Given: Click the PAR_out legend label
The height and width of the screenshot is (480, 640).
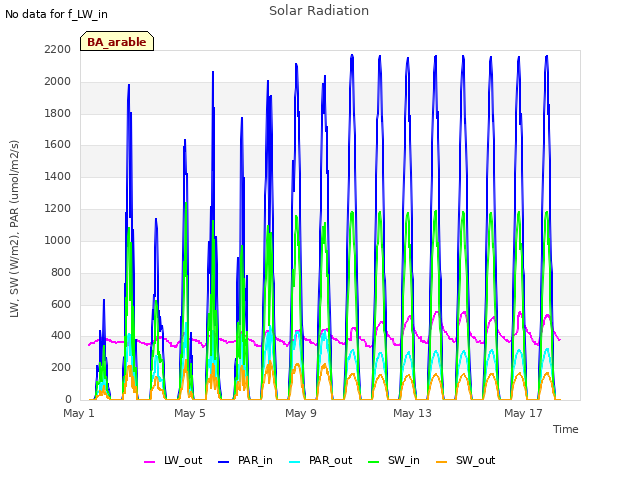Looking at the screenshot, I should point(330,461).
